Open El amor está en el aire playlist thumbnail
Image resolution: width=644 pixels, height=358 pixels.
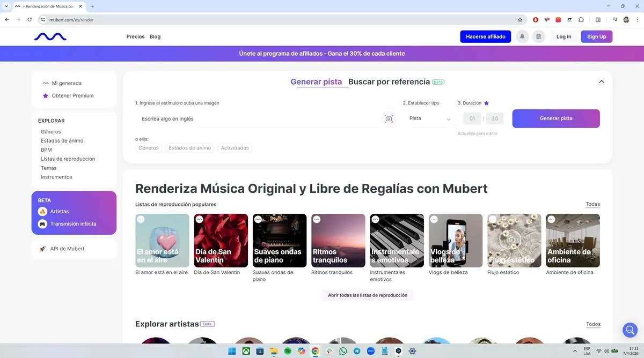[162, 241]
